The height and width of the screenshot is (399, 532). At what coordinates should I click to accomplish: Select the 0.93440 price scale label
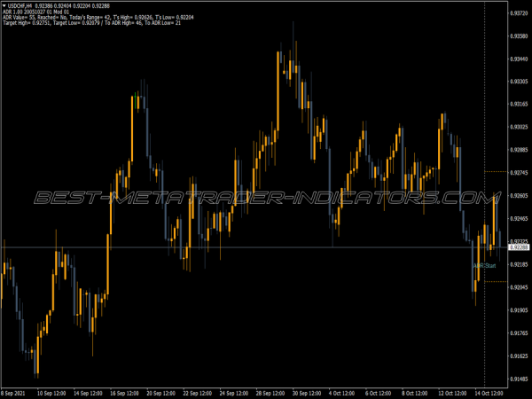519,59
